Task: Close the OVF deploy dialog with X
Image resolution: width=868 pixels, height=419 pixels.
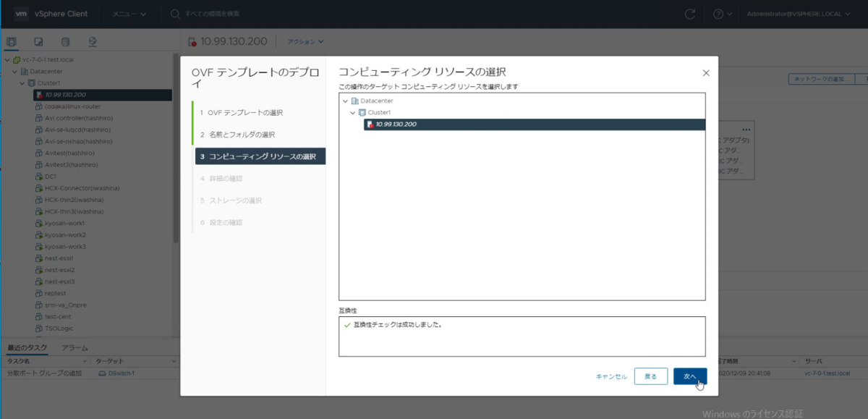Action: [706, 72]
